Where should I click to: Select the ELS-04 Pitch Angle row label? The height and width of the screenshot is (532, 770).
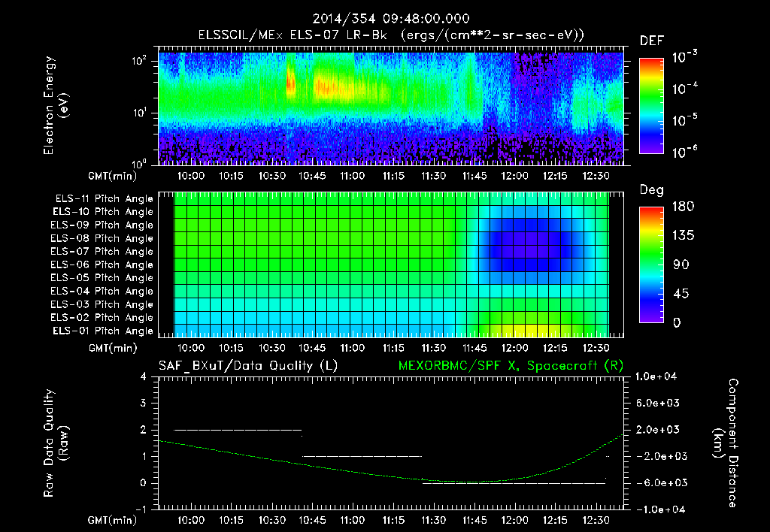point(102,291)
